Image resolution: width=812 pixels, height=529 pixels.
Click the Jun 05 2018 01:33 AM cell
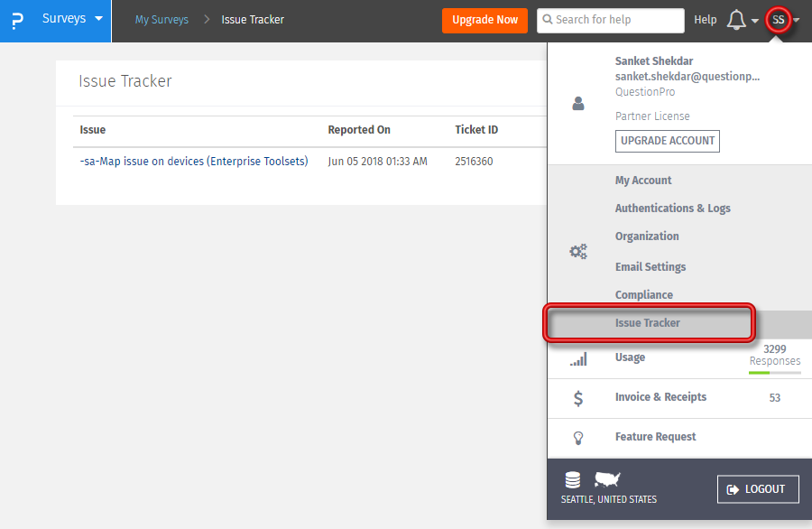[377, 161]
